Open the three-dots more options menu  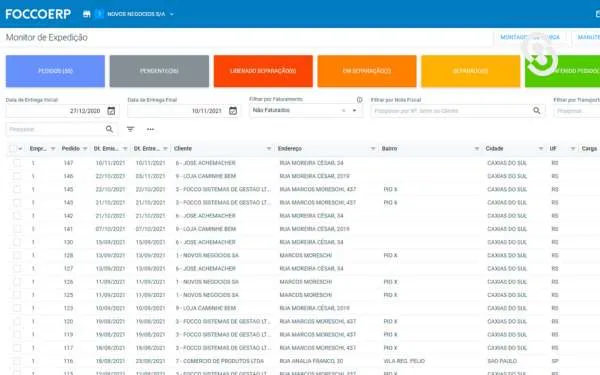tap(150, 129)
